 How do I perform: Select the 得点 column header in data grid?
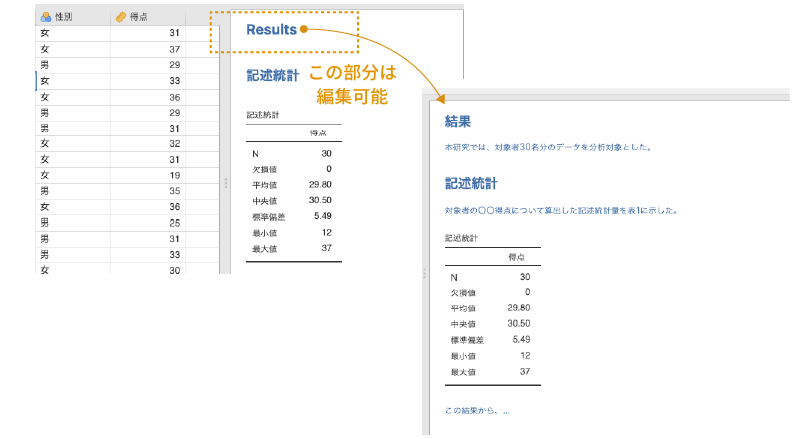[x=150, y=17]
